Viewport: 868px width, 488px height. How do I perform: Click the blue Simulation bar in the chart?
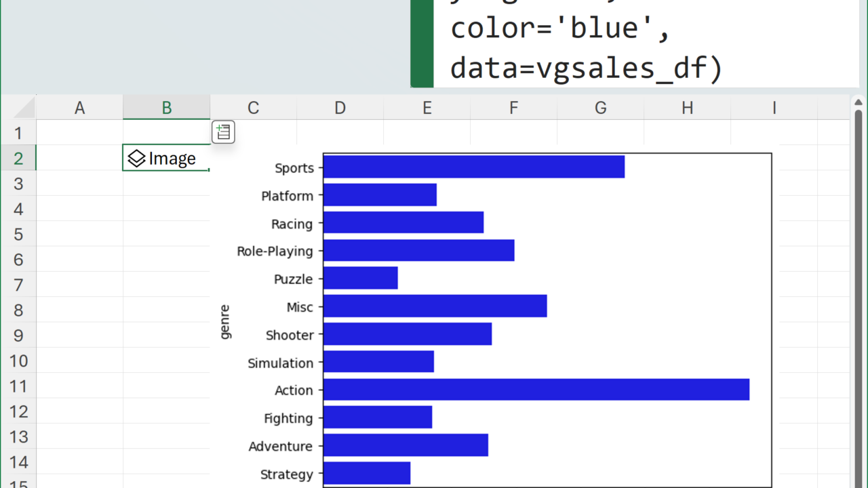coord(379,362)
